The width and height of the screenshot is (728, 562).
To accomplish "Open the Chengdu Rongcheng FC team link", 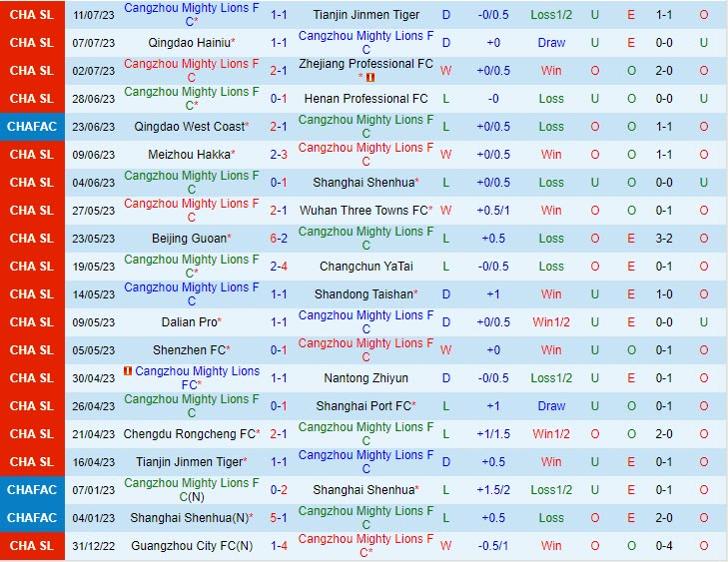I will coord(189,434).
